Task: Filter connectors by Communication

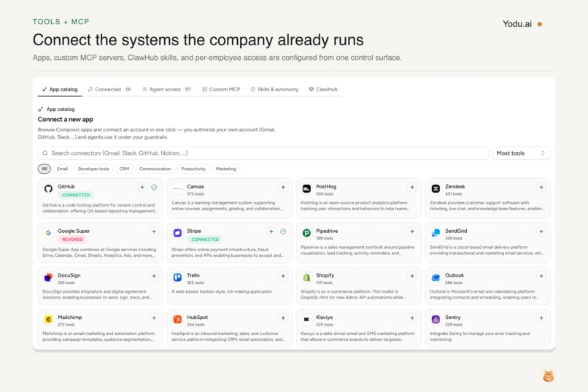Action: pos(155,169)
